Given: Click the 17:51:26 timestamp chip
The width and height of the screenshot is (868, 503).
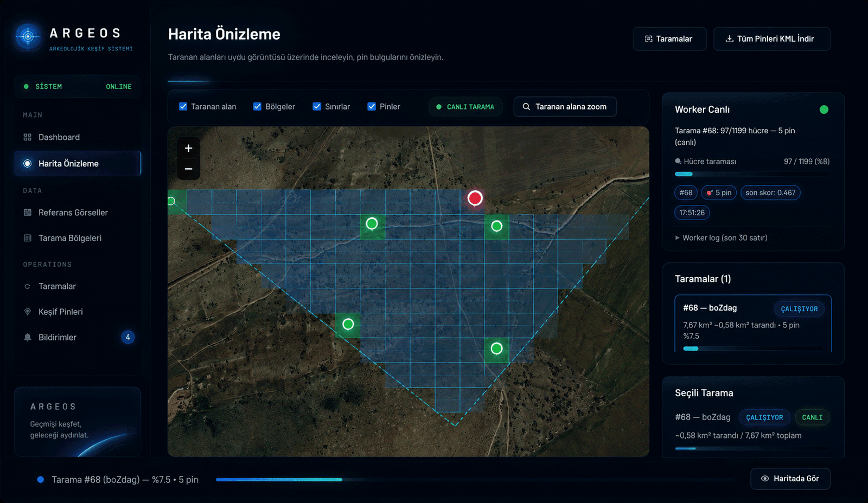Looking at the screenshot, I should tap(692, 212).
